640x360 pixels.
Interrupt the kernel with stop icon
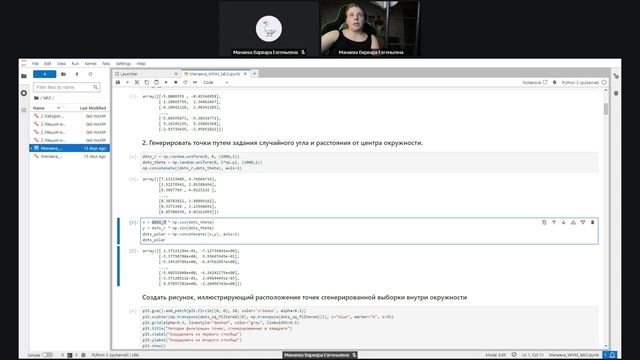coord(176,82)
